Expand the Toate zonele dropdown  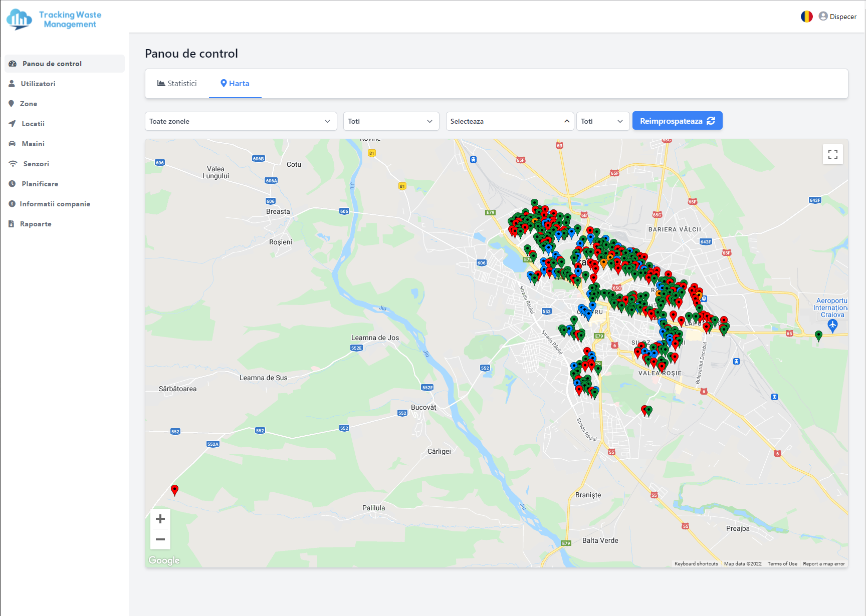coord(241,121)
